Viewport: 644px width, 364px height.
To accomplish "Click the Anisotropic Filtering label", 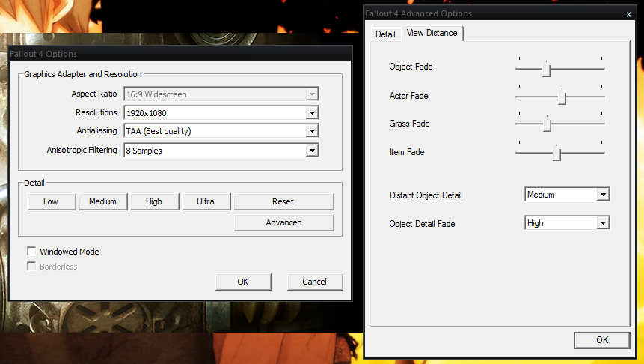I will pos(82,150).
